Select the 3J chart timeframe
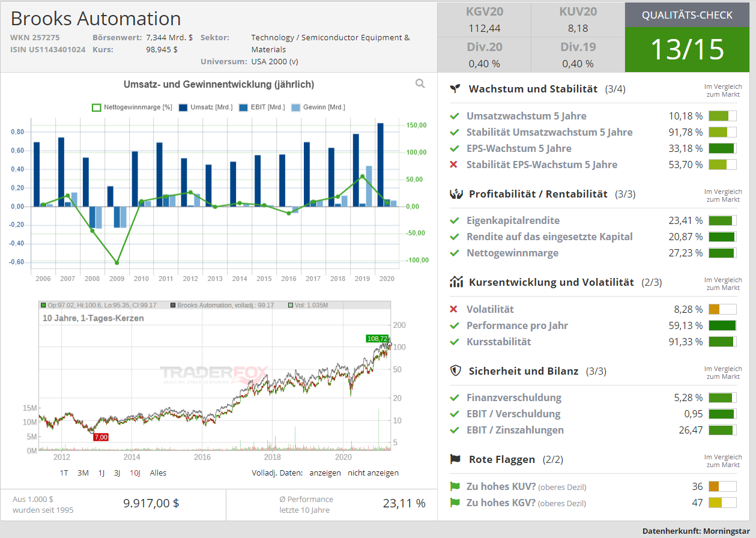The image size is (756, 538). pyautogui.click(x=117, y=473)
